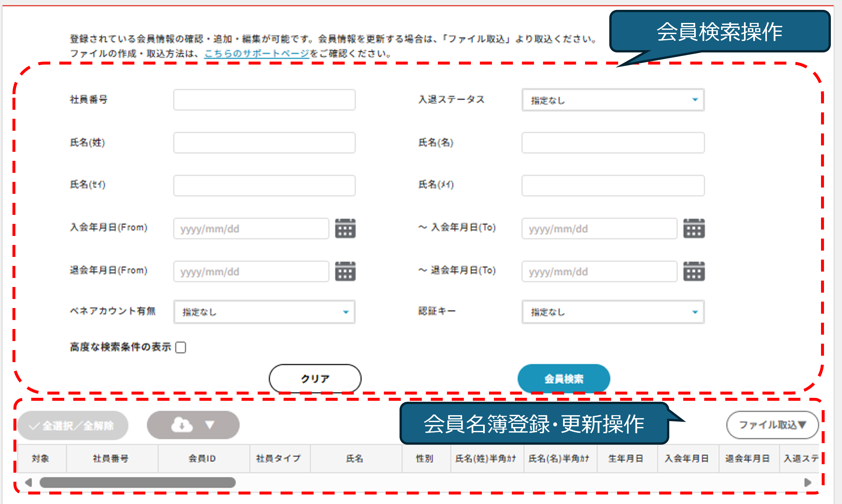Click the クリア button
Image resolution: width=842 pixels, height=504 pixels.
pyautogui.click(x=315, y=378)
